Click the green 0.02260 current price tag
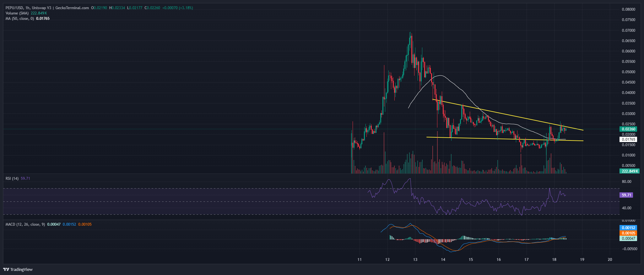Image resolution: width=644 pixels, height=275 pixels. click(628, 129)
